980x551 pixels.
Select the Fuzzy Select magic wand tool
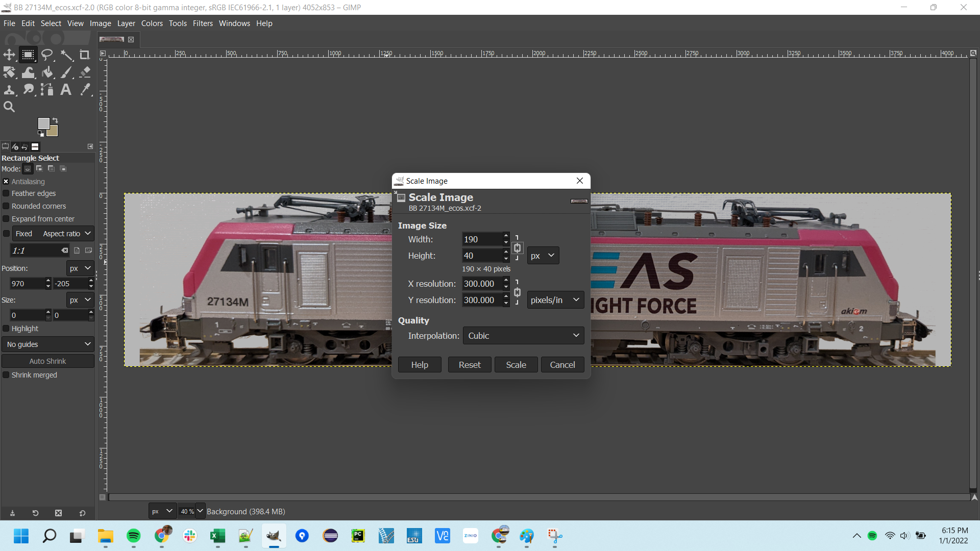(66, 55)
